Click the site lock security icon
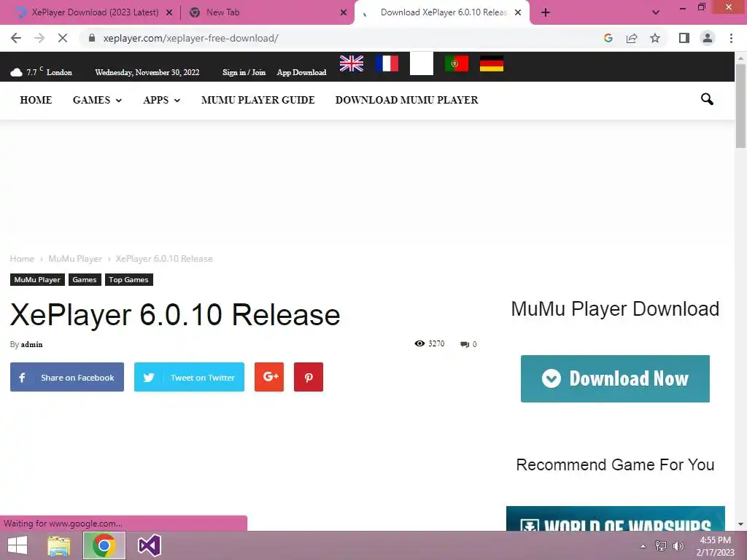747x560 pixels. coord(92,38)
